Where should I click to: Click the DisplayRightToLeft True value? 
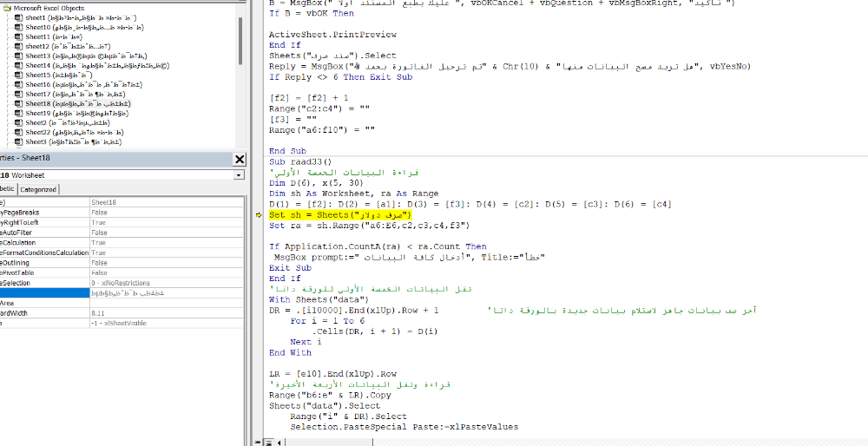pyautogui.click(x=99, y=222)
